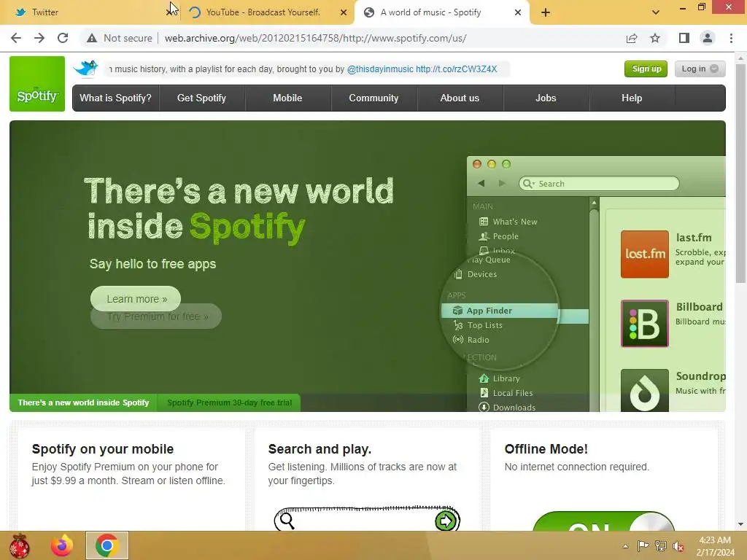This screenshot has height=560, width=747.
Task: Click the network tray icon
Action: coord(660,546)
